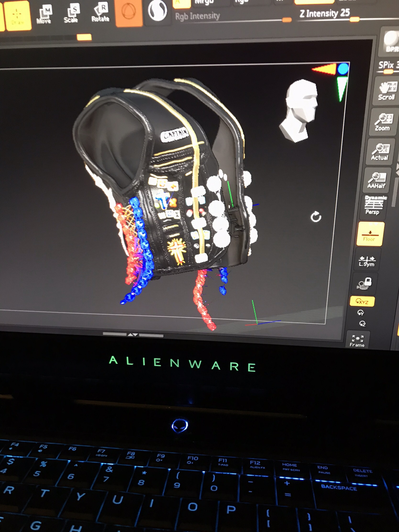Toggle the orange Gizmo 3D button
Viewport: 399px width, 532px height.
[129, 12]
